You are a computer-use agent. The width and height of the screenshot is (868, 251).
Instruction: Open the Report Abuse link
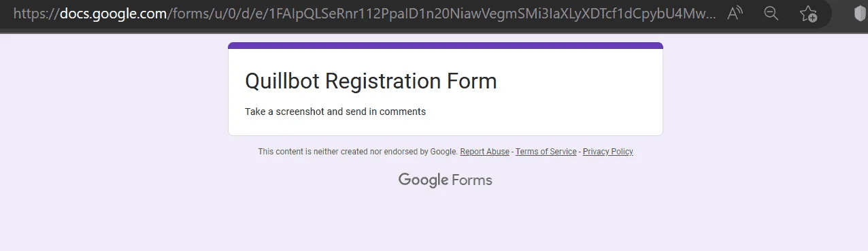[x=484, y=152]
